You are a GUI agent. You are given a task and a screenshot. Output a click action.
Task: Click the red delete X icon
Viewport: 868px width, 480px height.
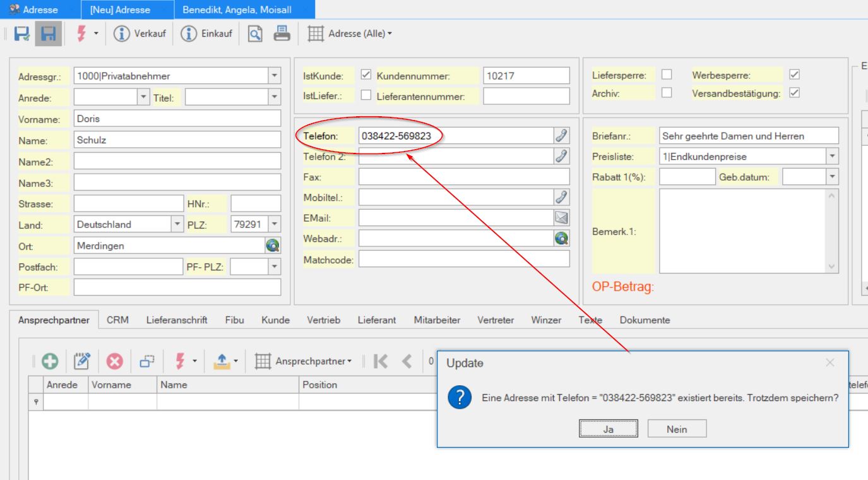pos(114,362)
